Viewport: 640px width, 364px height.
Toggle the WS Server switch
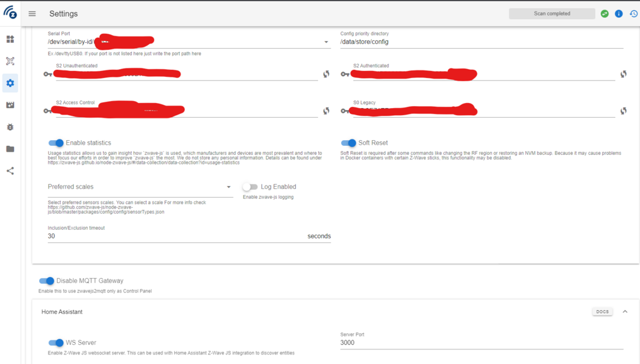coord(56,343)
